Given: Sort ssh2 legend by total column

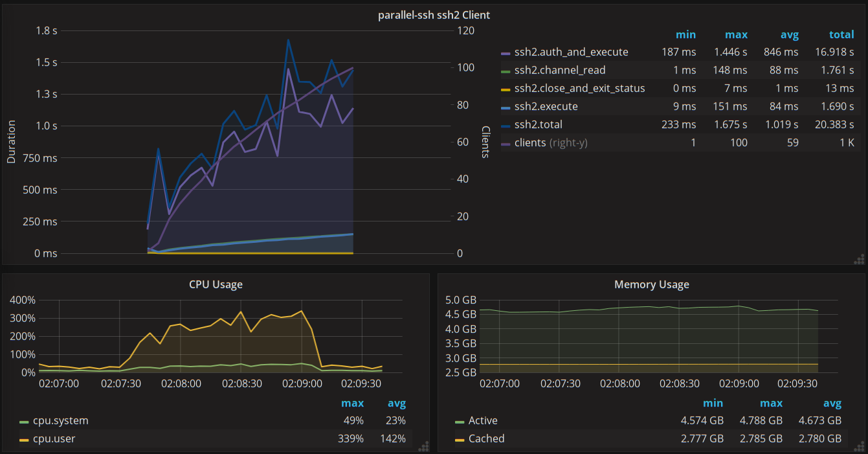Looking at the screenshot, I should point(841,34).
